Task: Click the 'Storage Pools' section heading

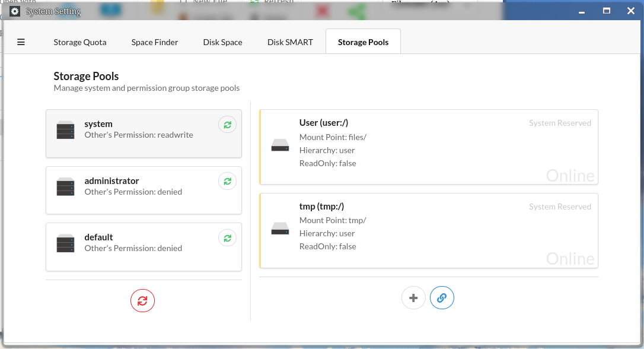Action: point(86,76)
